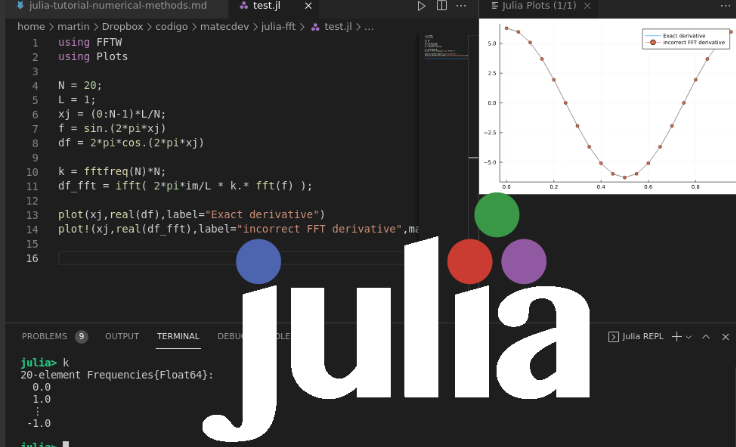Close the Julia Plots tab
This screenshot has width=736, height=447.
tap(587, 6)
